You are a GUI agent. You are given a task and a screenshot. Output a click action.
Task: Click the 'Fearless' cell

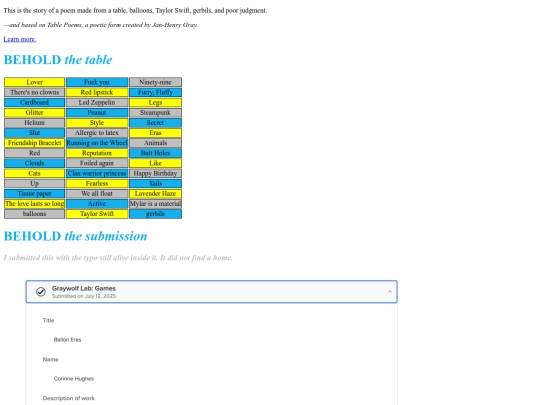click(97, 184)
